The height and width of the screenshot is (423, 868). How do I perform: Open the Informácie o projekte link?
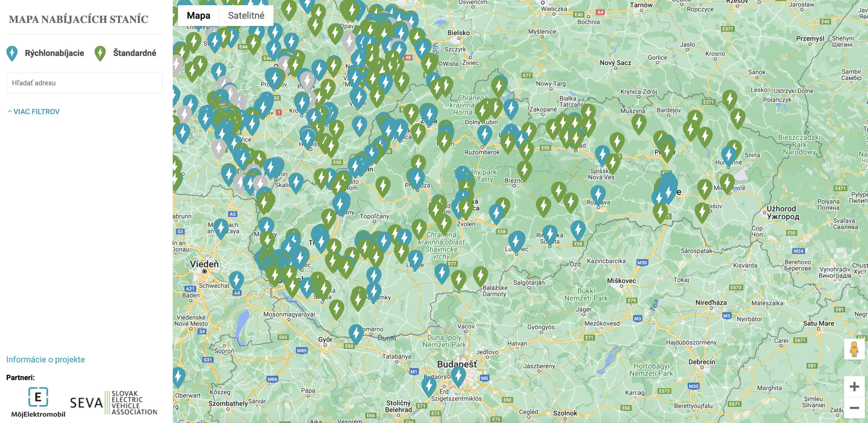(x=45, y=359)
